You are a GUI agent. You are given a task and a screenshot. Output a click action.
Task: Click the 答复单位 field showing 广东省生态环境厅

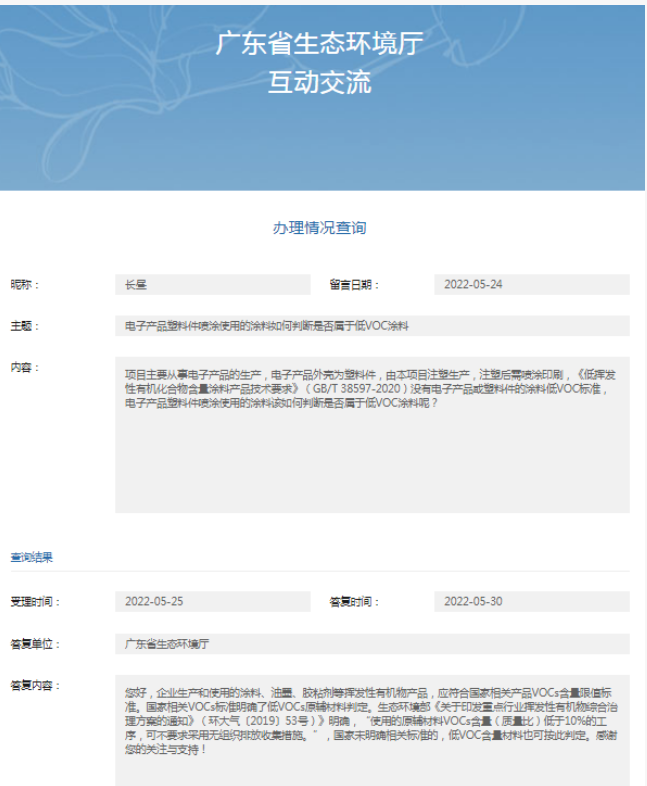371,644
